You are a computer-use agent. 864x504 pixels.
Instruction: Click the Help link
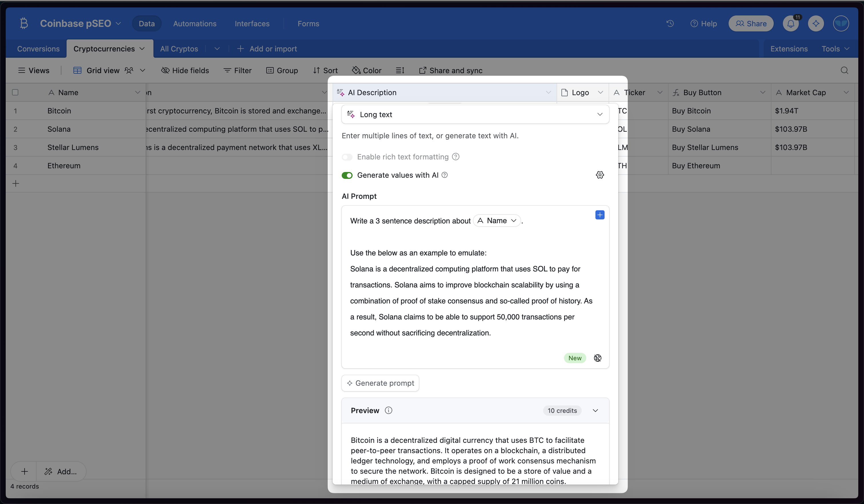pyautogui.click(x=703, y=23)
